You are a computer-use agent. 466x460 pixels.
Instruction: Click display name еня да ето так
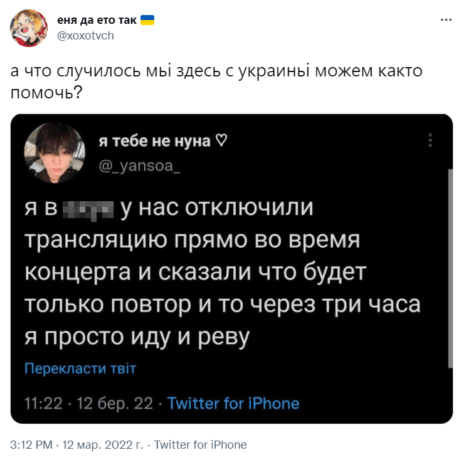click(x=97, y=20)
